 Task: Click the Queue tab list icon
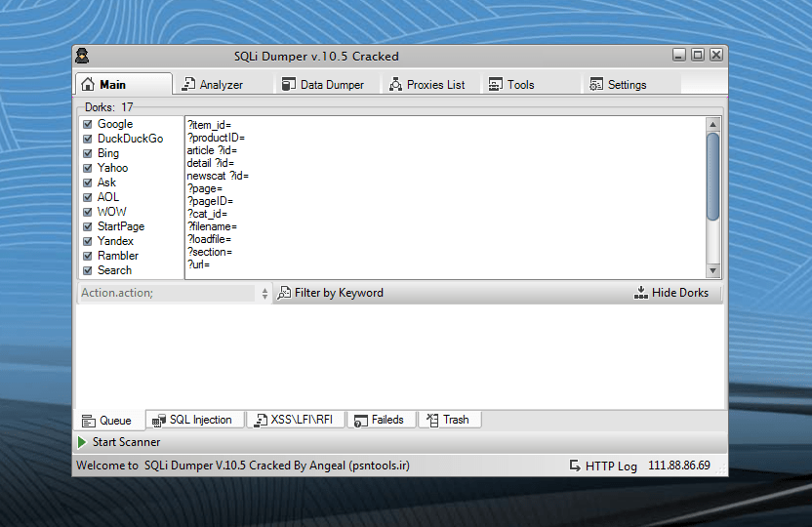coord(89,421)
